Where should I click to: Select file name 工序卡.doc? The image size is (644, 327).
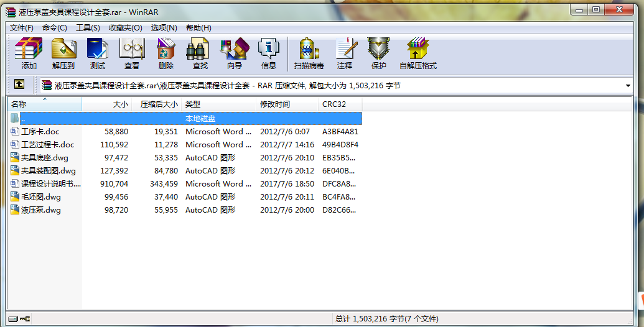[40, 132]
